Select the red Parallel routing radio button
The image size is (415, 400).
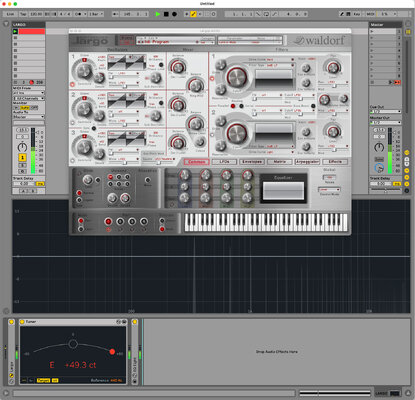click(233, 106)
